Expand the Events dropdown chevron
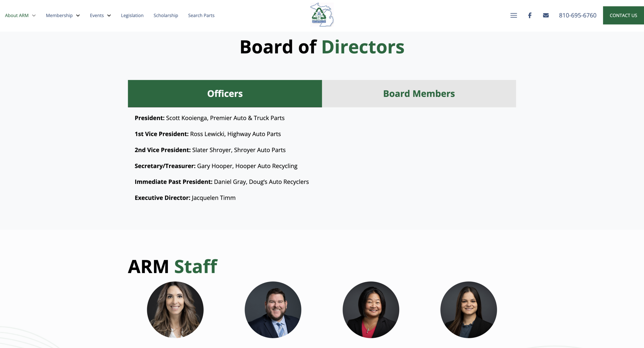The height and width of the screenshot is (348, 644). pyautogui.click(x=109, y=16)
